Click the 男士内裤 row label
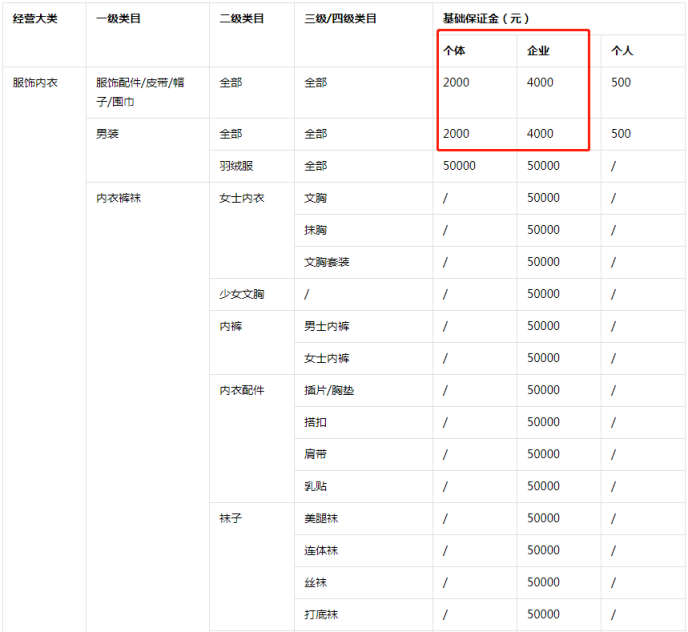 click(327, 326)
